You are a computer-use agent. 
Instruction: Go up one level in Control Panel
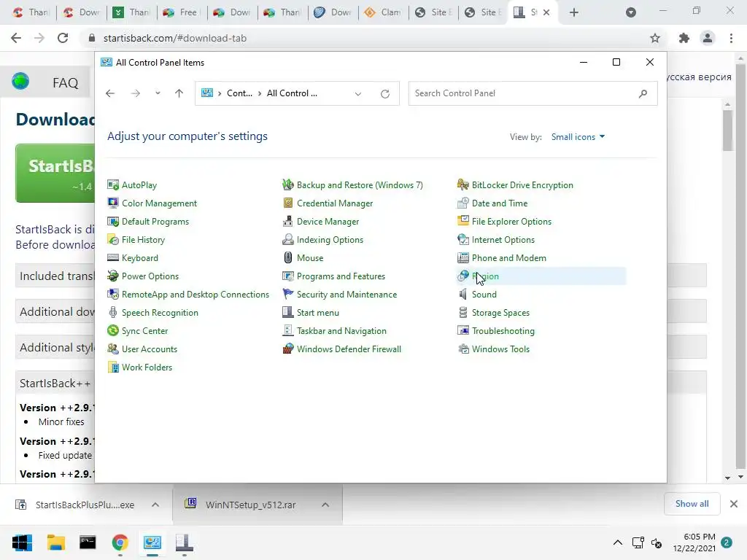pyautogui.click(x=179, y=93)
